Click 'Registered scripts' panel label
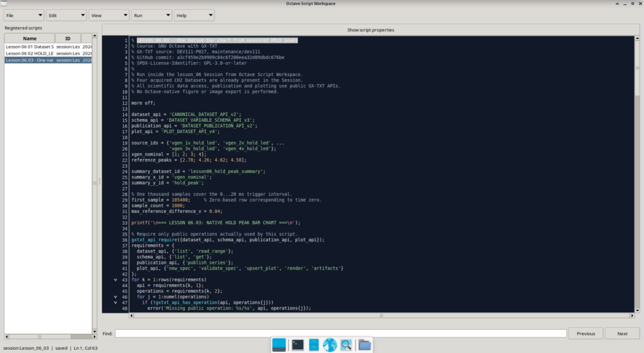This screenshot has width=644, height=353. pyautogui.click(x=23, y=28)
